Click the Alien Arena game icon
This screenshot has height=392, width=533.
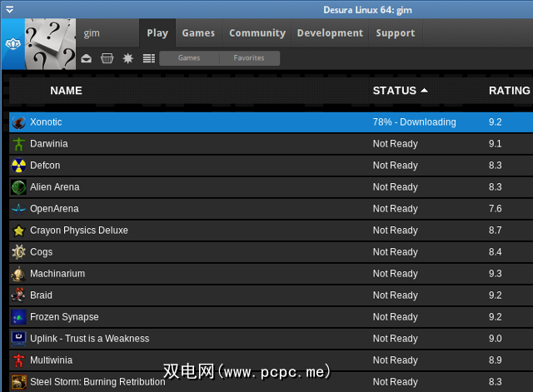(18, 187)
